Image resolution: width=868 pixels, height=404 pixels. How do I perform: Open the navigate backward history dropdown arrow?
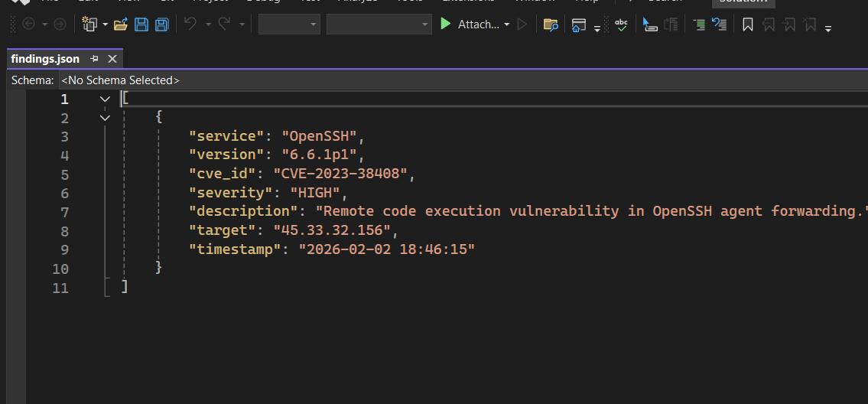click(45, 24)
